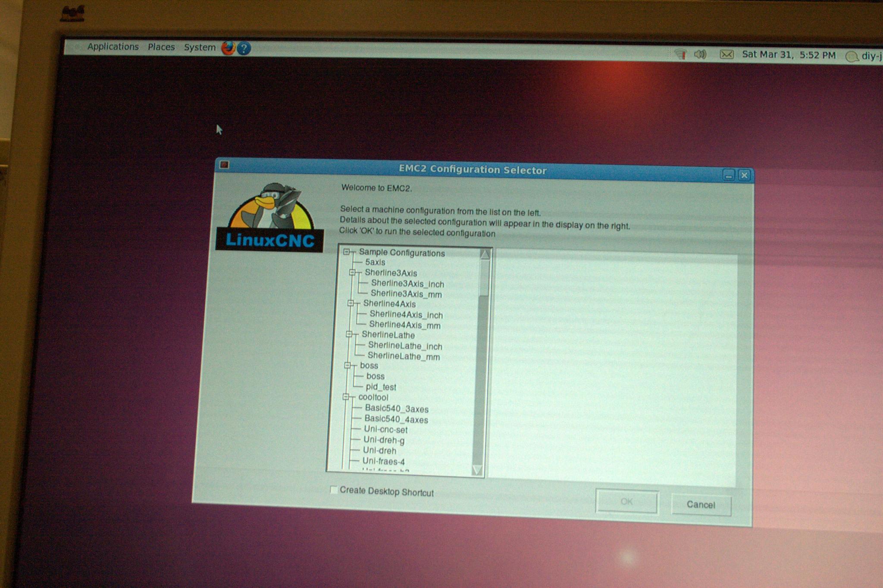Enable the Create Desktop Shortcut checkbox

333,489
